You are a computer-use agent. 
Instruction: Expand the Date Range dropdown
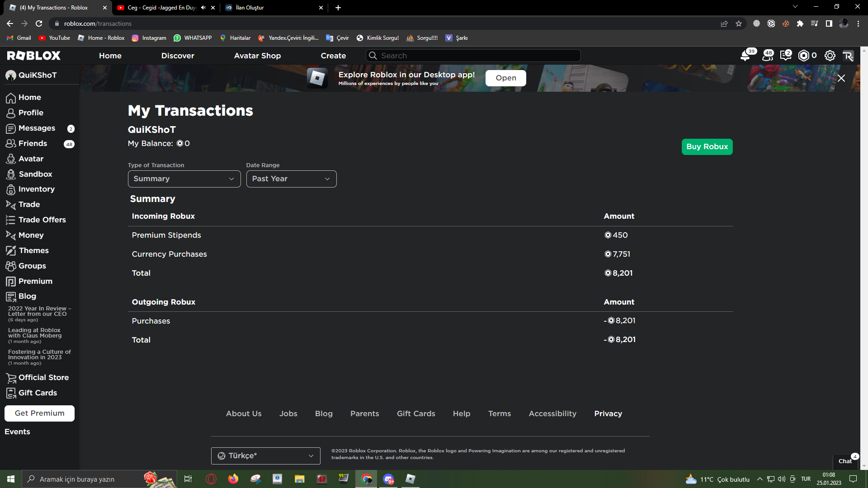[291, 179]
